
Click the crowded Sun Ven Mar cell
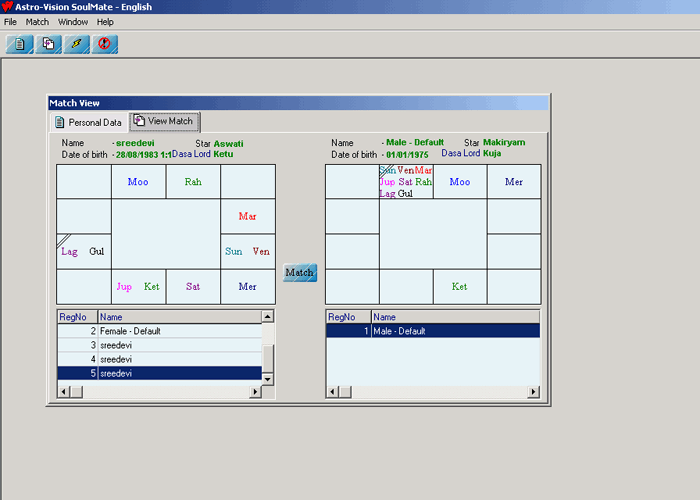pos(406,182)
